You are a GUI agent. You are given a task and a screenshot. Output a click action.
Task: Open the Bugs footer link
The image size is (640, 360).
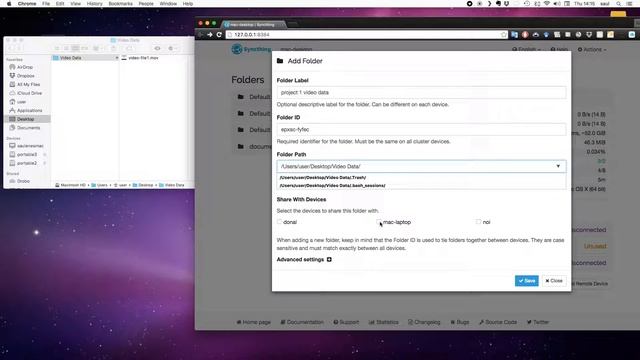pos(460,322)
